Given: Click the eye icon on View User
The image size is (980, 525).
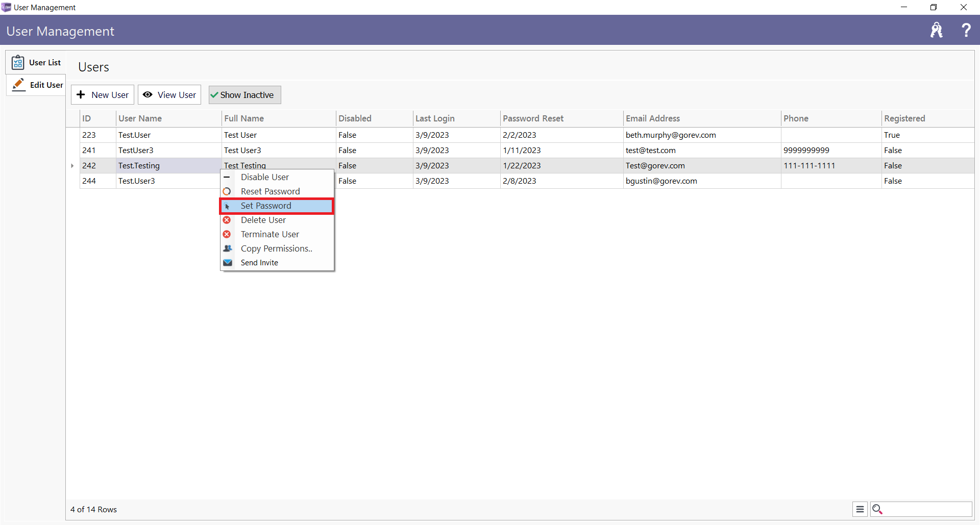Looking at the screenshot, I should [148, 95].
